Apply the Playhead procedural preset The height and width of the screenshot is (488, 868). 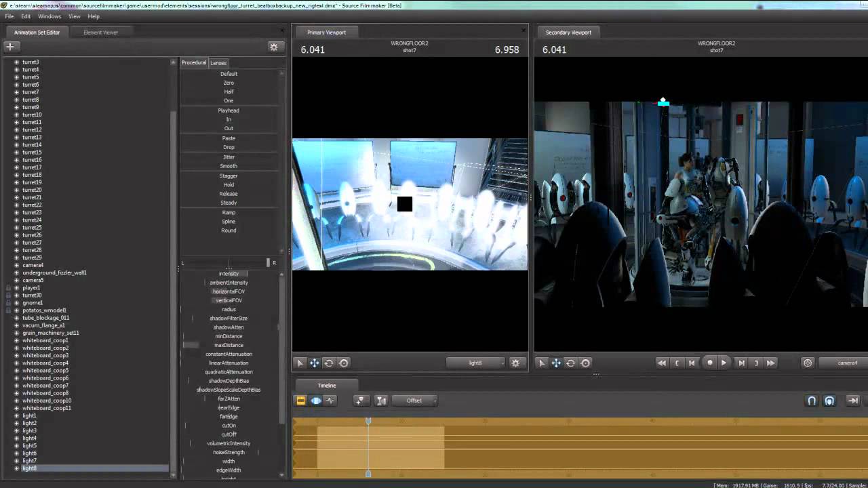(229, 110)
